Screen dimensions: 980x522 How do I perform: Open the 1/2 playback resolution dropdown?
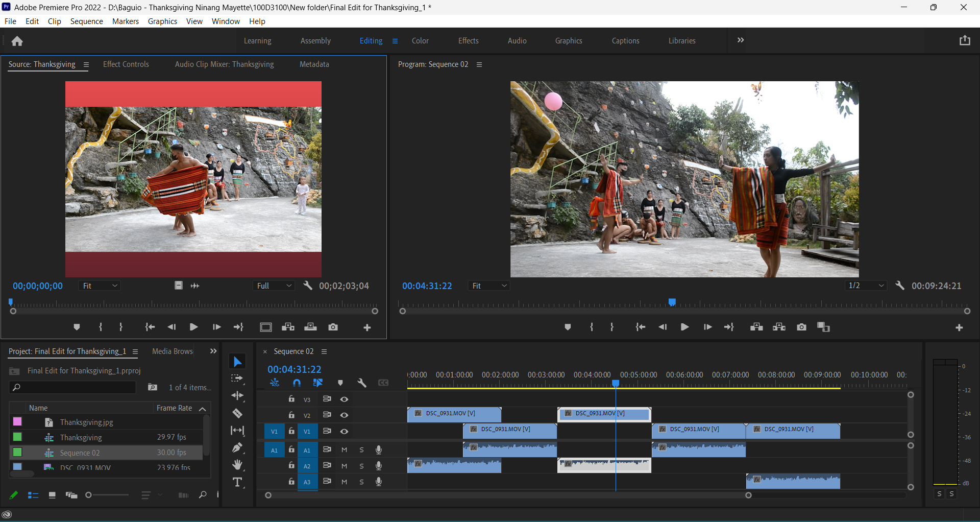[x=866, y=286]
